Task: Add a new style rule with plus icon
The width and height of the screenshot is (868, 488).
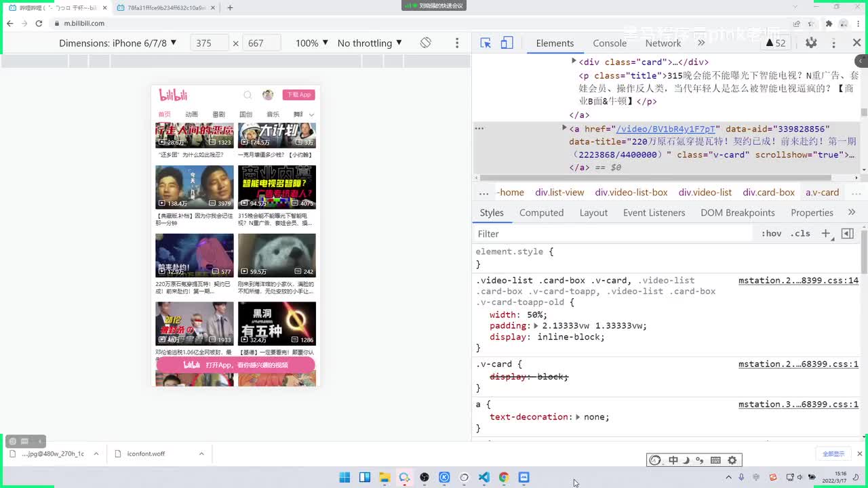Action: click(x=825, y=233)
